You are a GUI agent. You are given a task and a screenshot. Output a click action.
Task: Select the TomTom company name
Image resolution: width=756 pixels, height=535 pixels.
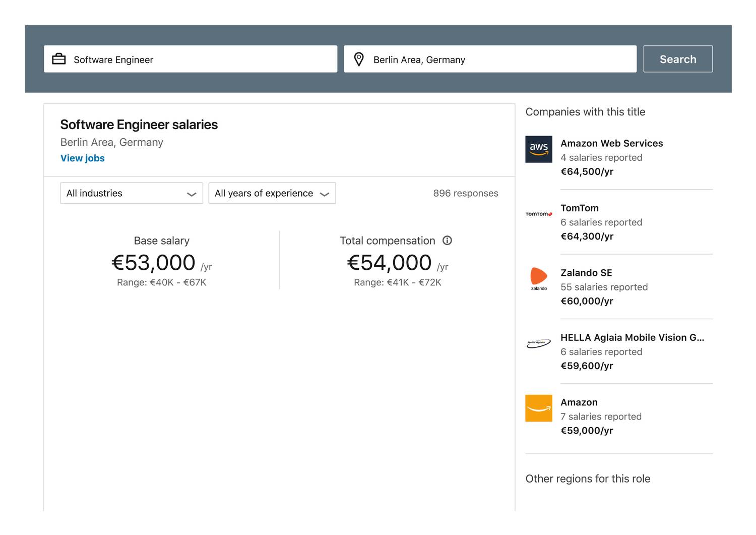tap(580, 208)
